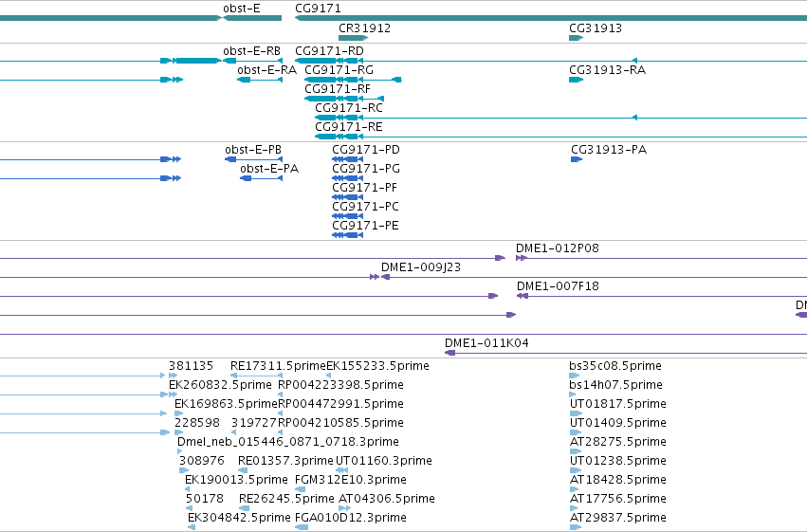
Task: Select EST RP004210585.5prime
Action: tap(340, 424)
